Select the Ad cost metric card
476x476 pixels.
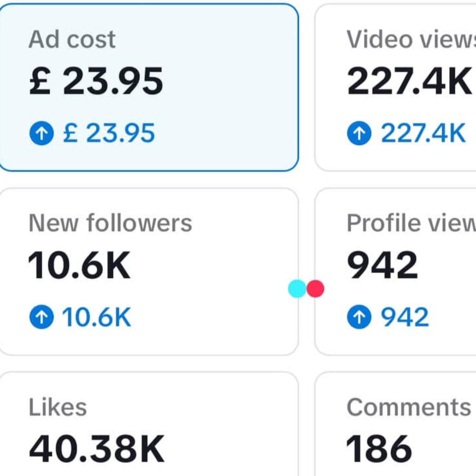[149, 87]
